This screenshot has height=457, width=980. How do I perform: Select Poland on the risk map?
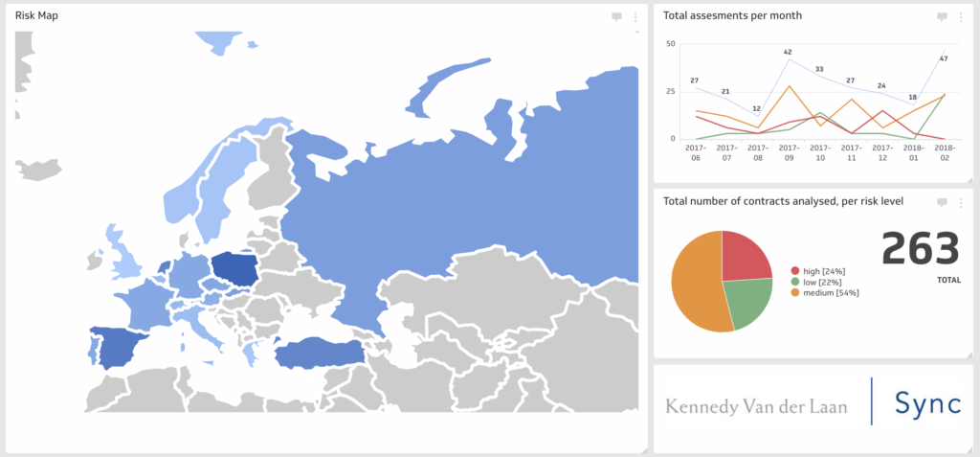(235, 270)
